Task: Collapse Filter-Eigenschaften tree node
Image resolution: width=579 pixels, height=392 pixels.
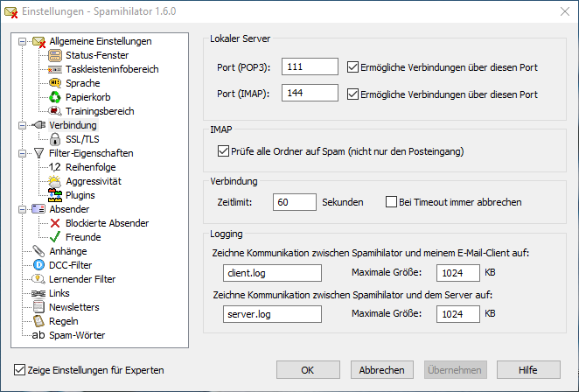Action: 22,153
